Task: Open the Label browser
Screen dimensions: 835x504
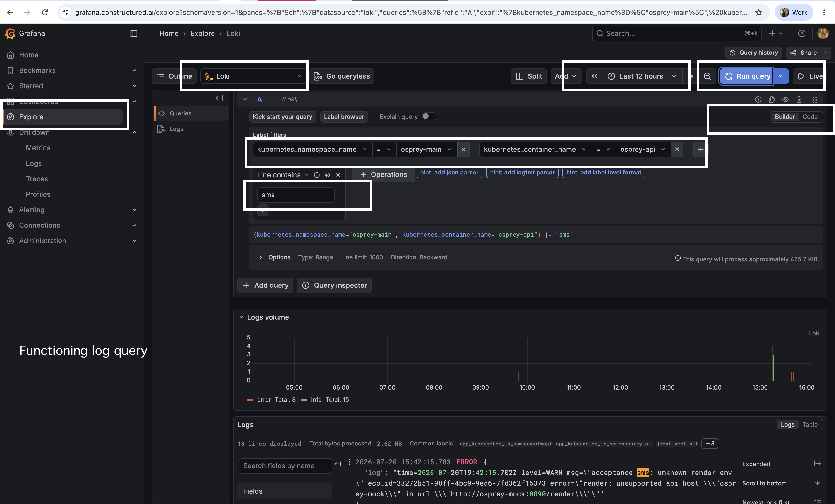Action: (344, 117)
